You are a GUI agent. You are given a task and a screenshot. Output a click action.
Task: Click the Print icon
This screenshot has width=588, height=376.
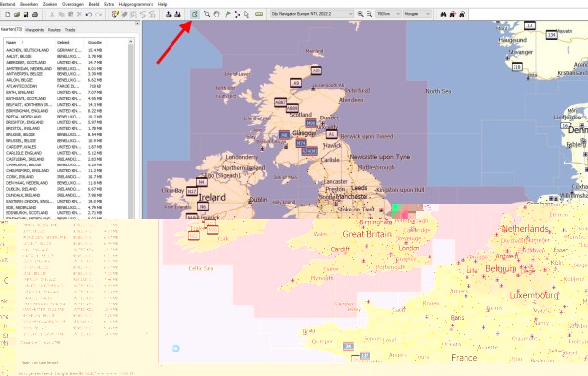35,15
